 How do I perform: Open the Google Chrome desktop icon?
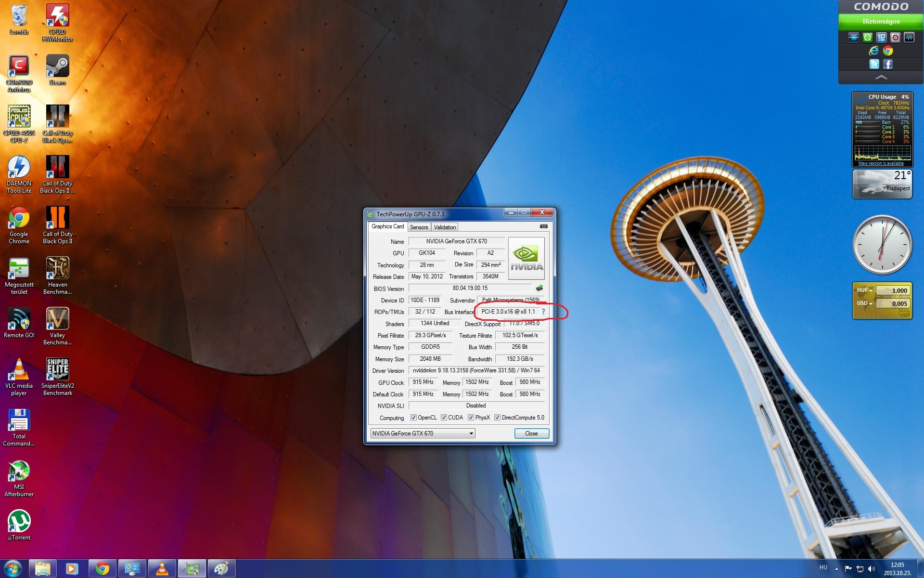point(19,225)
